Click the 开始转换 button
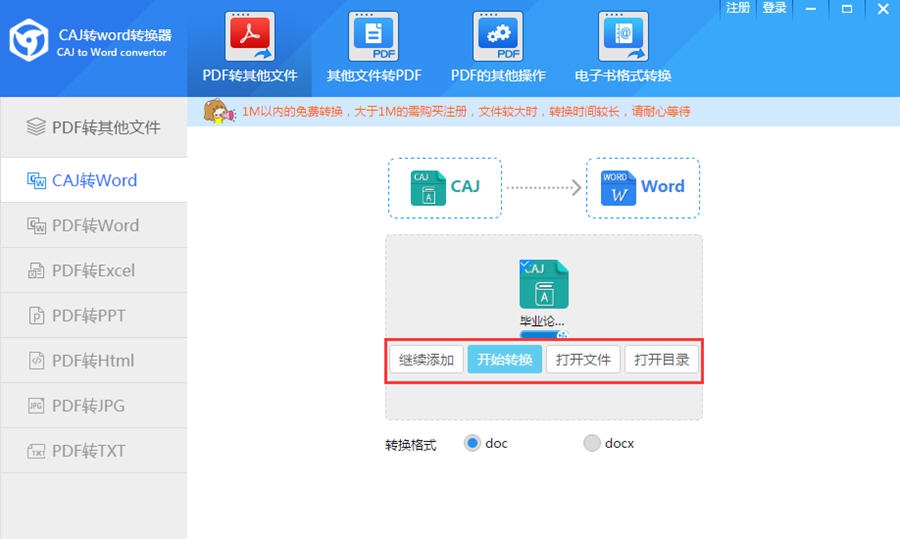Image resolution: width=900 pixels, height=539 pixels. click(505, 360)
